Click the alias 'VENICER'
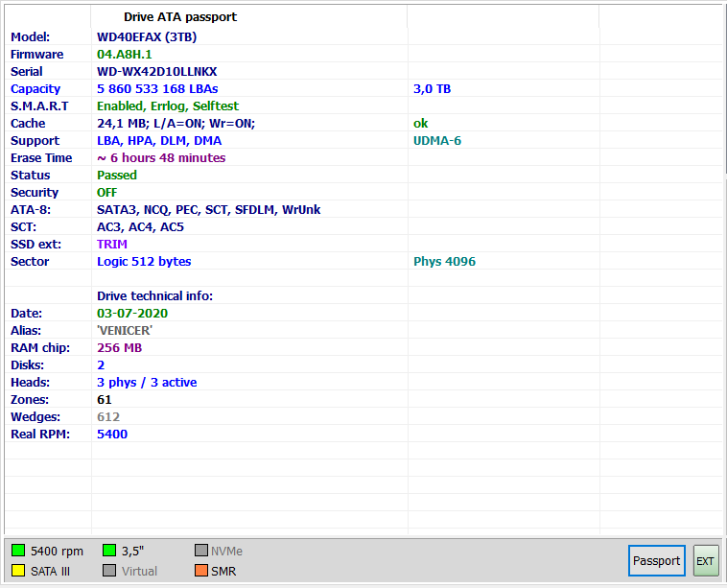727x588 pixels. pos(125,330)
